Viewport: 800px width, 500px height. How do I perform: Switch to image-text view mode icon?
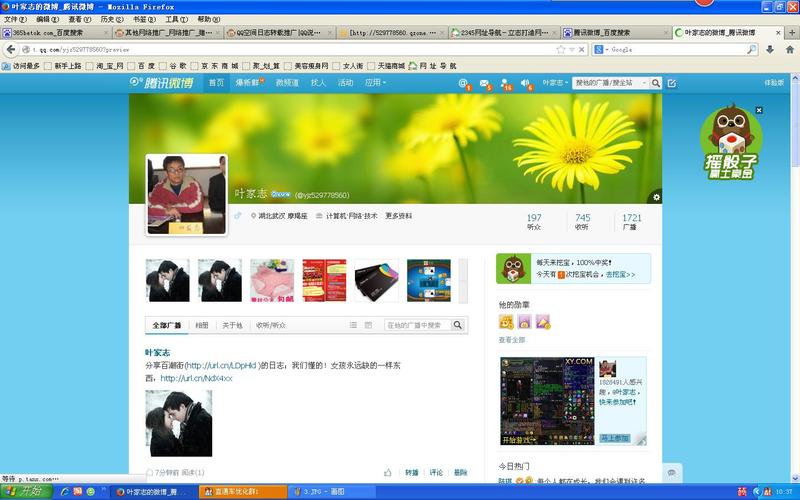[368, 325]
